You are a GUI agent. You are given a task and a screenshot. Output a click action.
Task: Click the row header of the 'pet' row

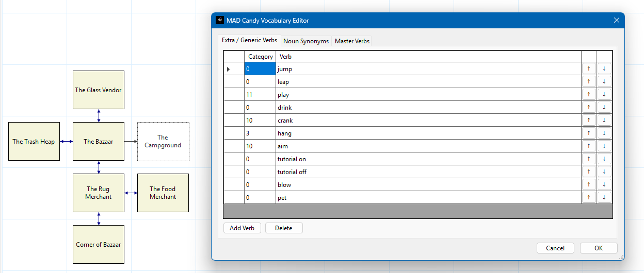(x=234, y=198)
